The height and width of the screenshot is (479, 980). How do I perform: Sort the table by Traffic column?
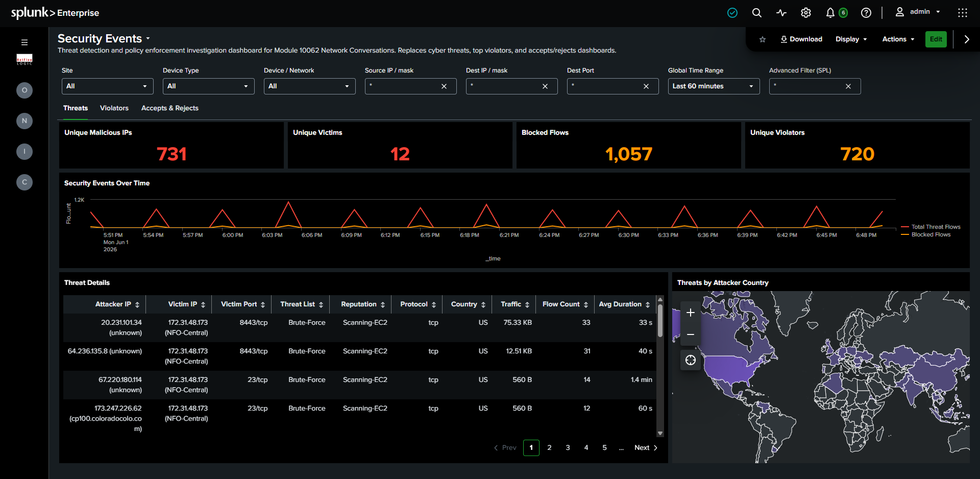click(x=515, y=304)
